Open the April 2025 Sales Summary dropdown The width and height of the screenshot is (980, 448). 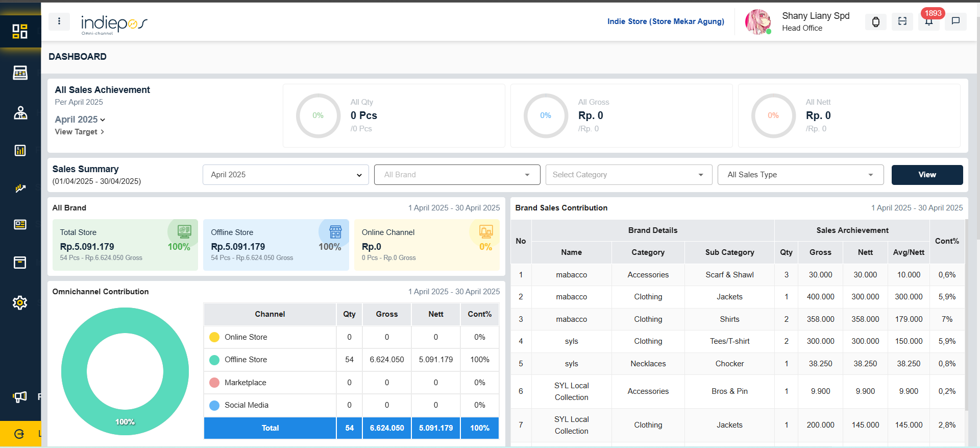[285, 175]
